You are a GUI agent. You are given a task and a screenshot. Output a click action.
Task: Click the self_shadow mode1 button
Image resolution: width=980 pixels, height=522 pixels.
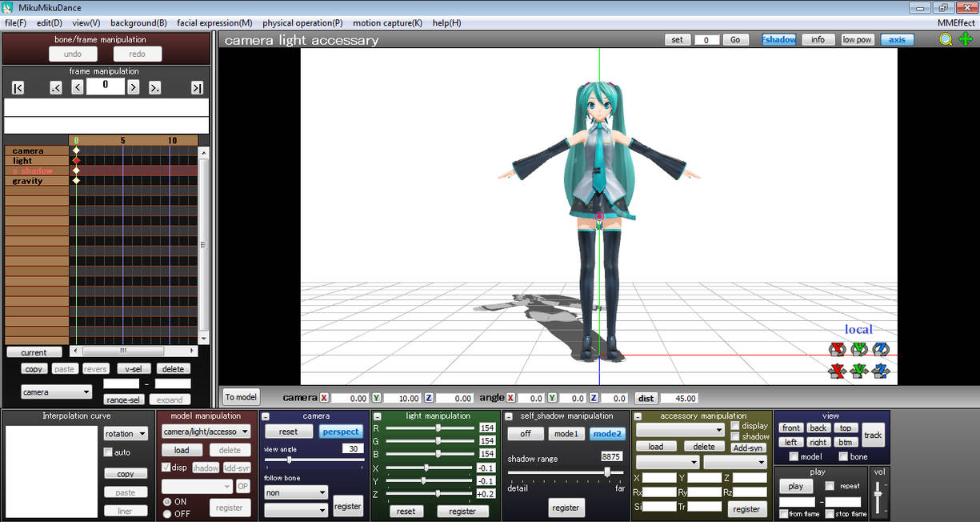click(x=566, y=434)
